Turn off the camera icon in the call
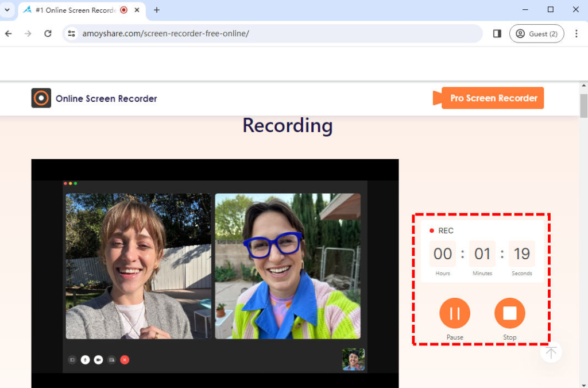 tap(98, 360)
